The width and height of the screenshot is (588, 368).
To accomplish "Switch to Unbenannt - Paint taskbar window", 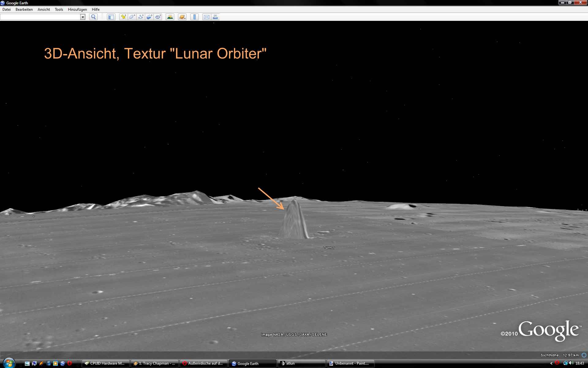I will point(351,363).
